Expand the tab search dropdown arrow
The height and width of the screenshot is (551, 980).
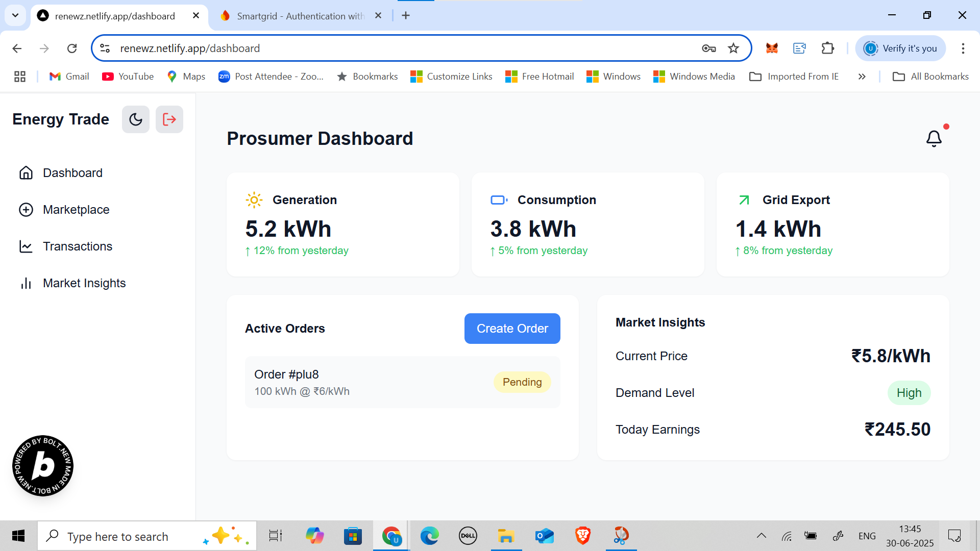(x=15, y=15)
